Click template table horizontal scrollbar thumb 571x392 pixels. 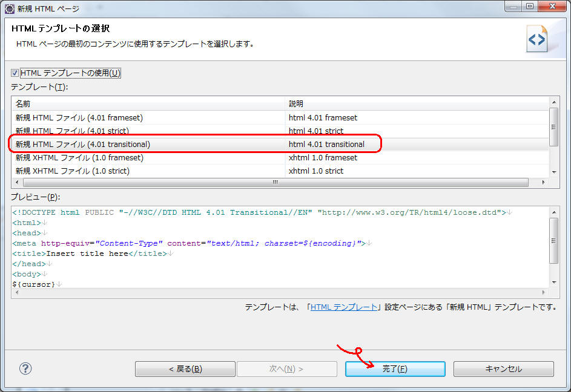coord(274,182)
